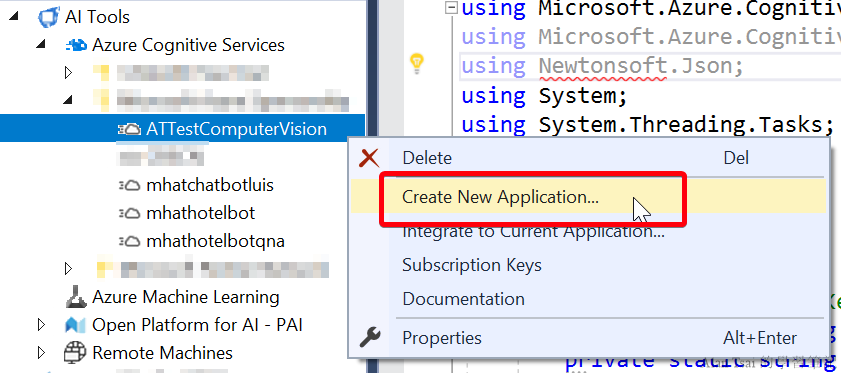Click the lightbulb quick actions icon
The width and height of the screenshot is (841, 373).
point(417,63)
